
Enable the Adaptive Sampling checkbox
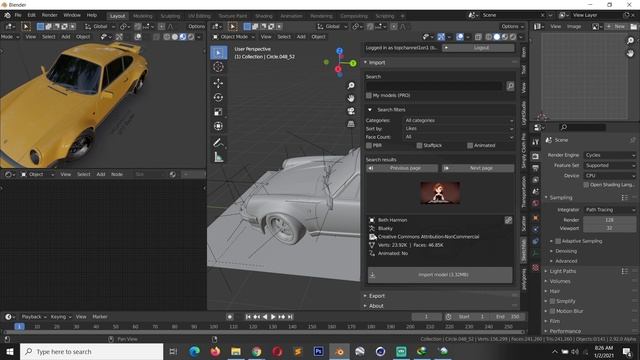(x=558, y=241)
